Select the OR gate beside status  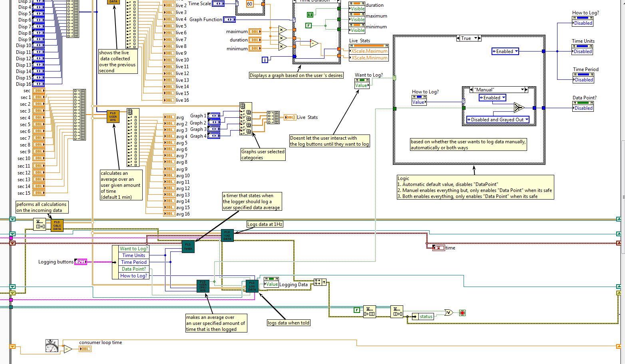[449, 313]
